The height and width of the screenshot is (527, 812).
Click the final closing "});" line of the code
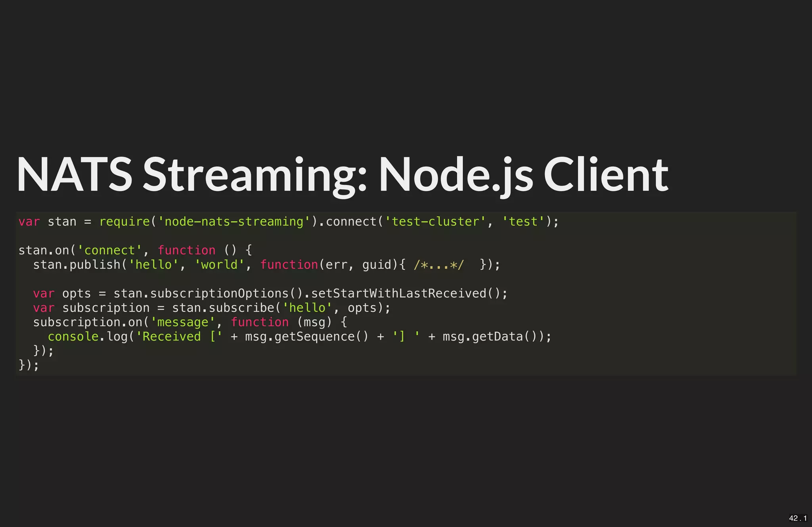(29, 365)
